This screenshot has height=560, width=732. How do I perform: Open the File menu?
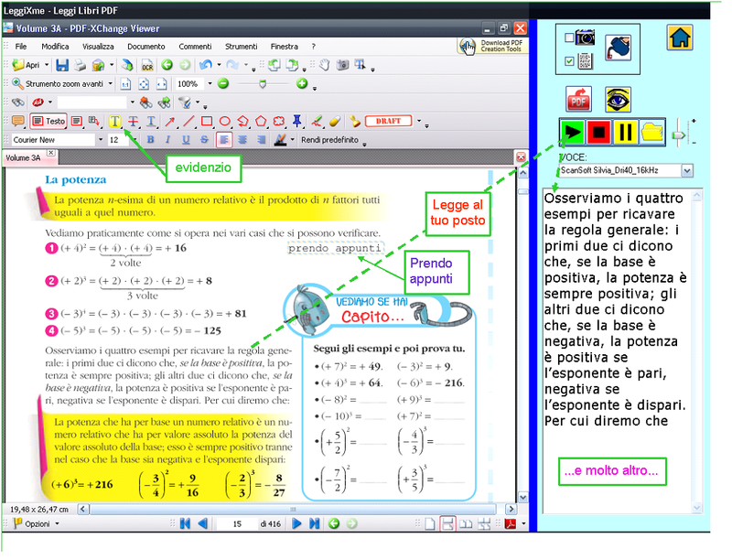pyautogui.click(x=20, y=46)
